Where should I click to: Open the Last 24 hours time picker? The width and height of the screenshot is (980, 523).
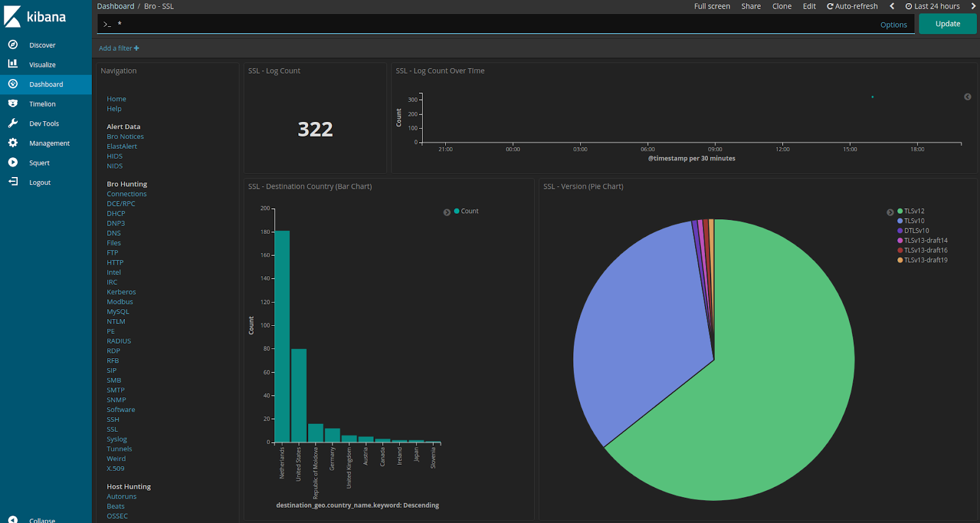[x=932, y=6]
